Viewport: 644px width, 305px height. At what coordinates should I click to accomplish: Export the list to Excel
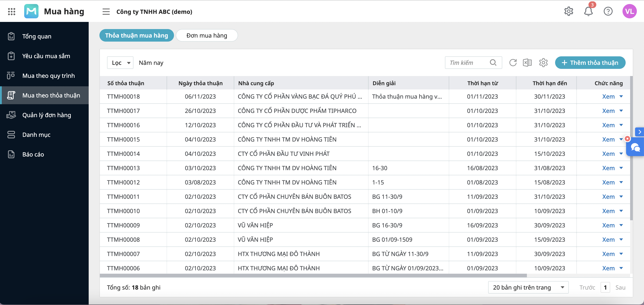pos(527,62)
